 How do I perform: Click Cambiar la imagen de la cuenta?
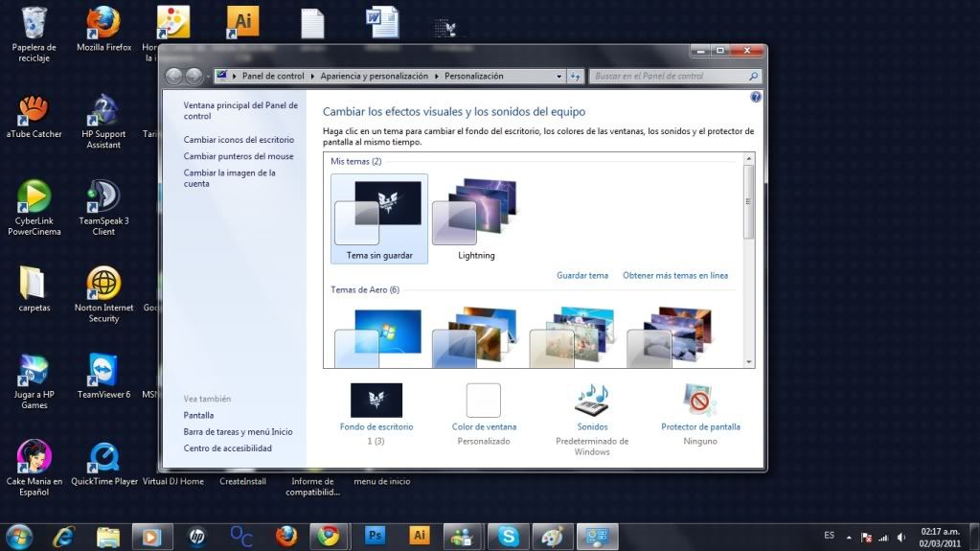pyautogui.click(x=229, y=178)
